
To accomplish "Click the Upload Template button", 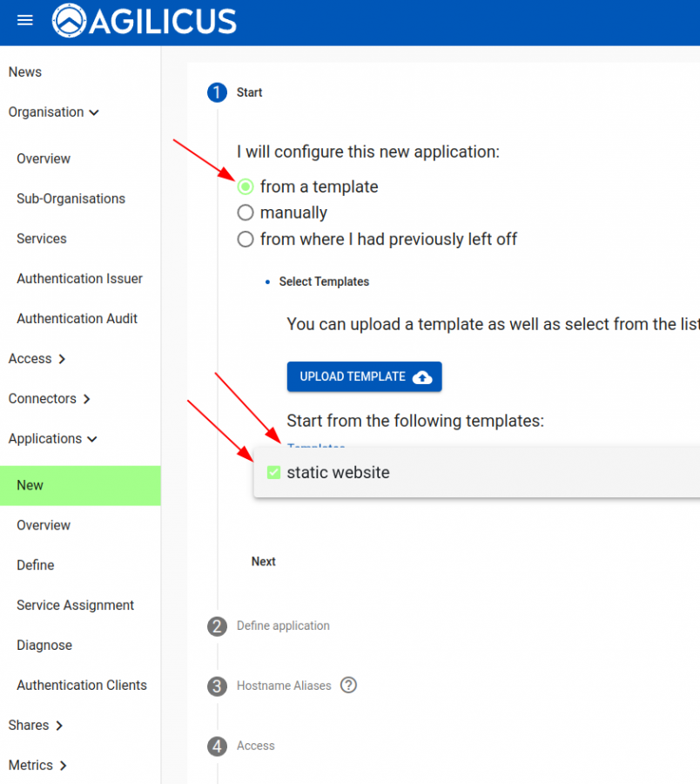I will click(364, 376).
